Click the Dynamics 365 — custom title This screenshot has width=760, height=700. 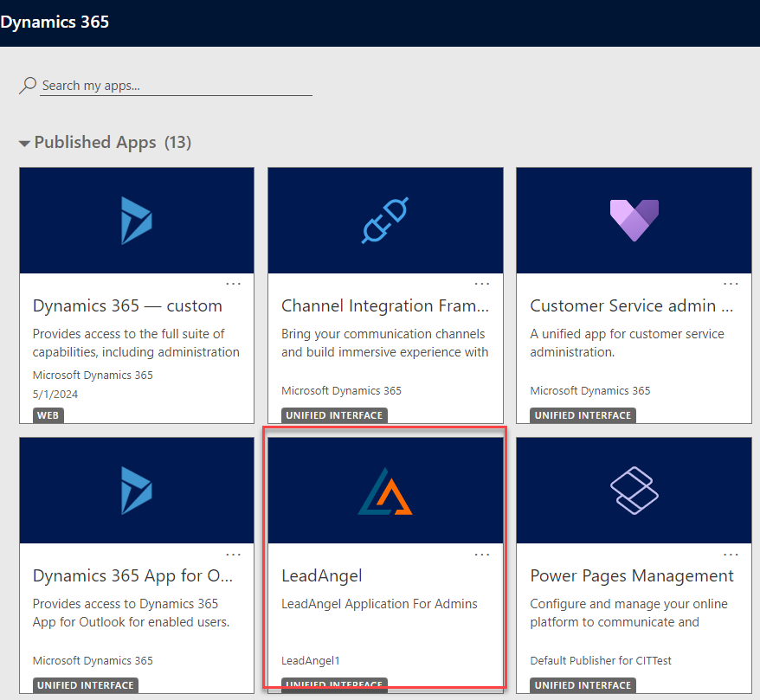pos(127,305)
